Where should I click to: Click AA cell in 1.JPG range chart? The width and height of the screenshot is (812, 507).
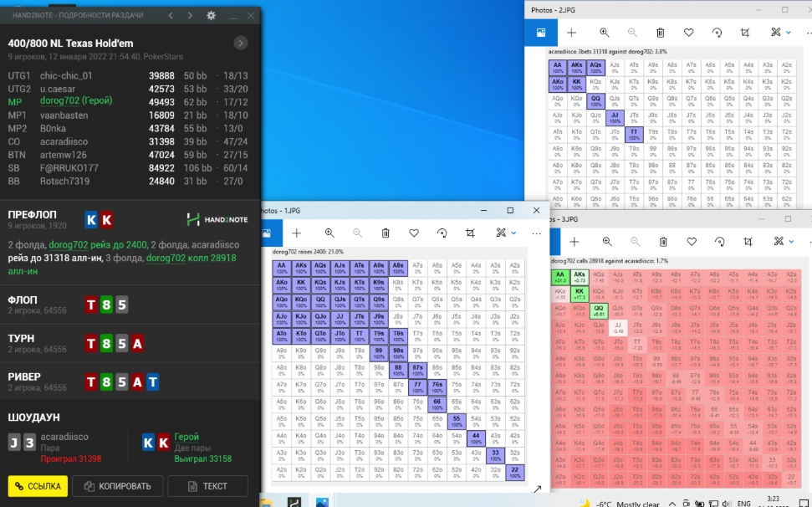point(282,269)
